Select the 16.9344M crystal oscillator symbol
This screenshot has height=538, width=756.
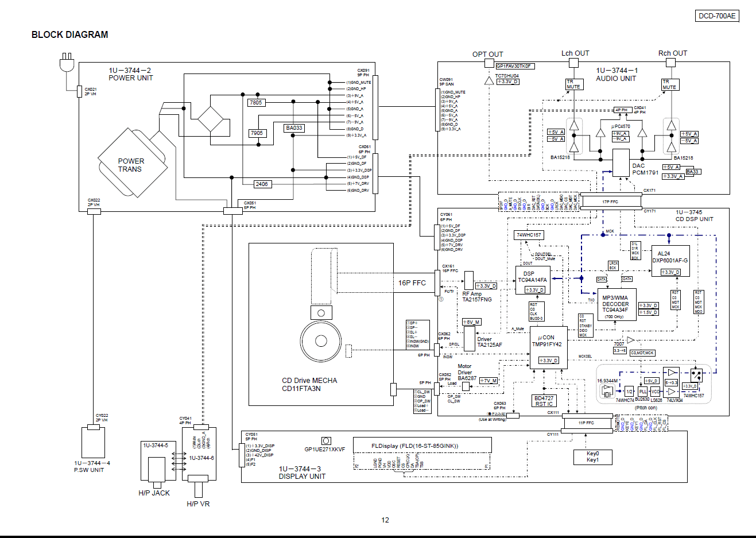[607, 391]
